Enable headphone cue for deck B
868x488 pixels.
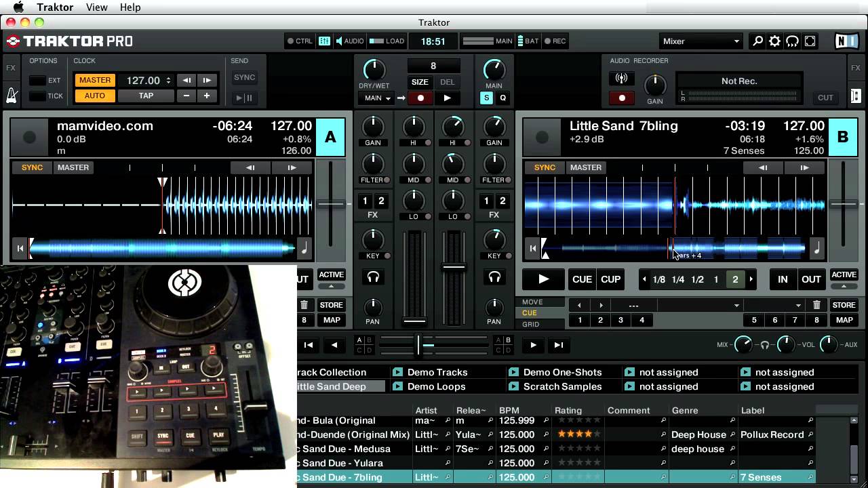pos(494,277)
